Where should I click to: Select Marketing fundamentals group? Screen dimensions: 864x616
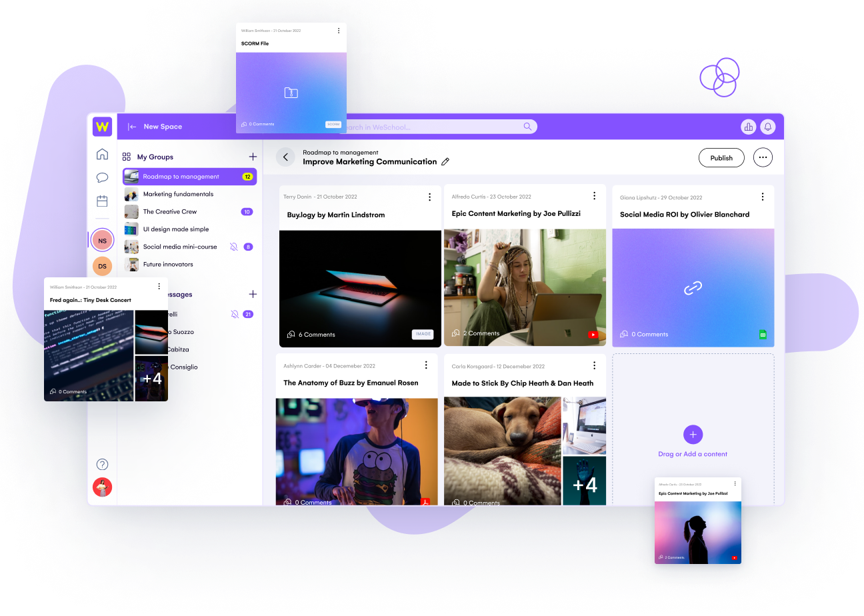point(190,194)
